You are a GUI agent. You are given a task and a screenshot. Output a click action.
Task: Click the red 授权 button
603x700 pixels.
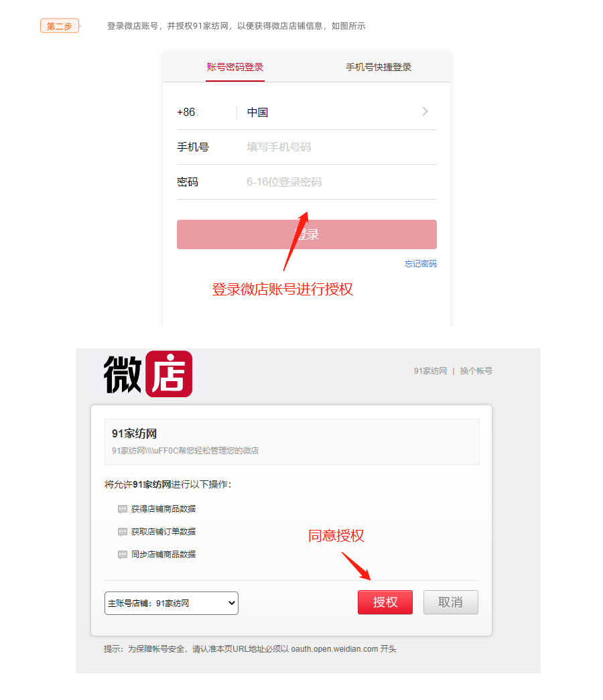tap(385, 602)
